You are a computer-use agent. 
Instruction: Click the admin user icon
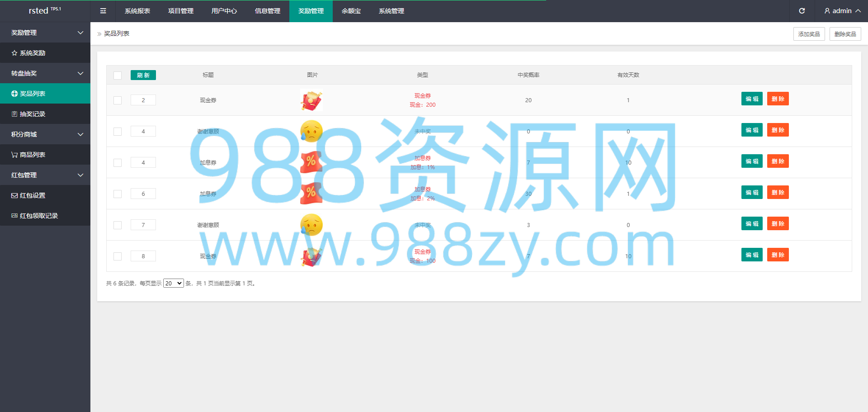[x=827, y=11]
